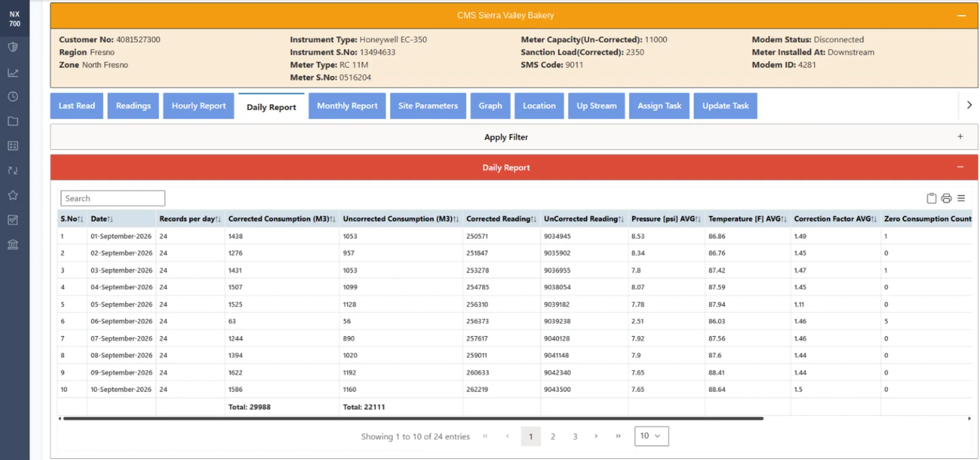Select the Up Stream tab
This screenshot has width=980, height=460.
[x=597, y=106]
